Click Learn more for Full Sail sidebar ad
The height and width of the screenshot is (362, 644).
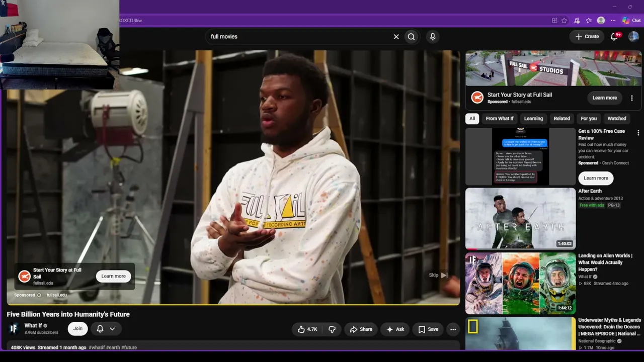(605, 98)
